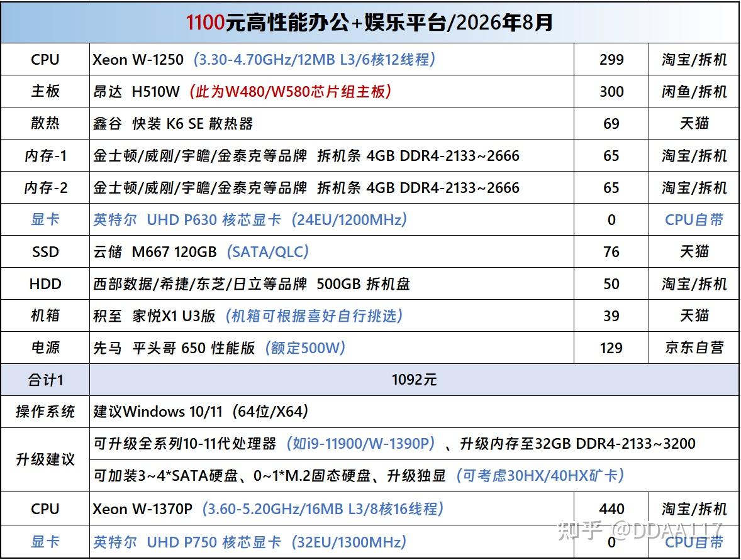Click the 积至 家悦X1 U3版 case cell
Viewport: 741px width, 560px height.
coord(331,316)
